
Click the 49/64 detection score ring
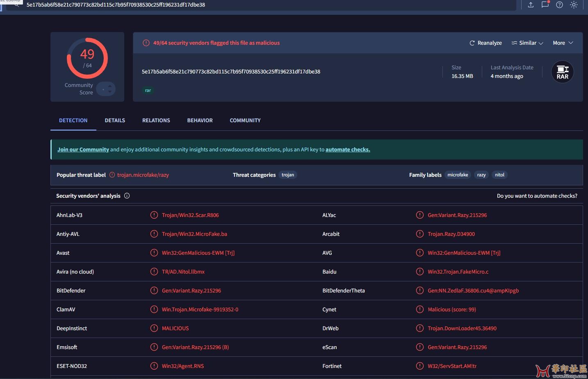[x=87, y=58]
